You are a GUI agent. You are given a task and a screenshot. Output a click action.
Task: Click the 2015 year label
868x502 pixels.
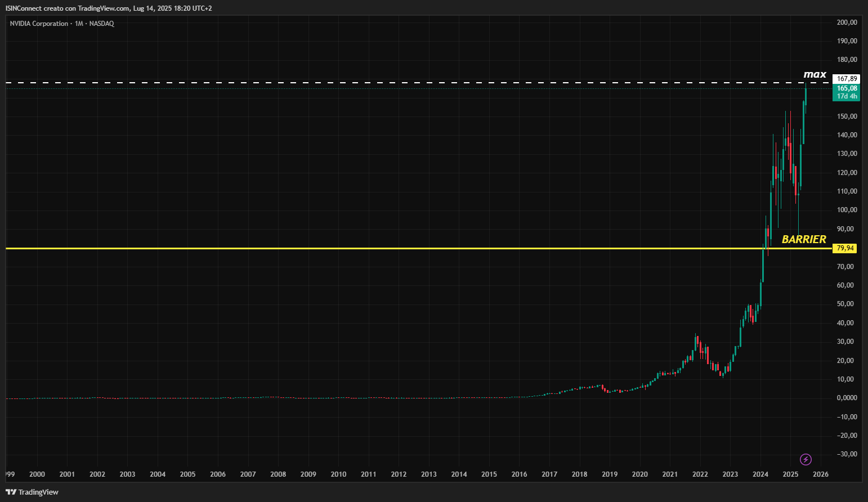point(489,474)
